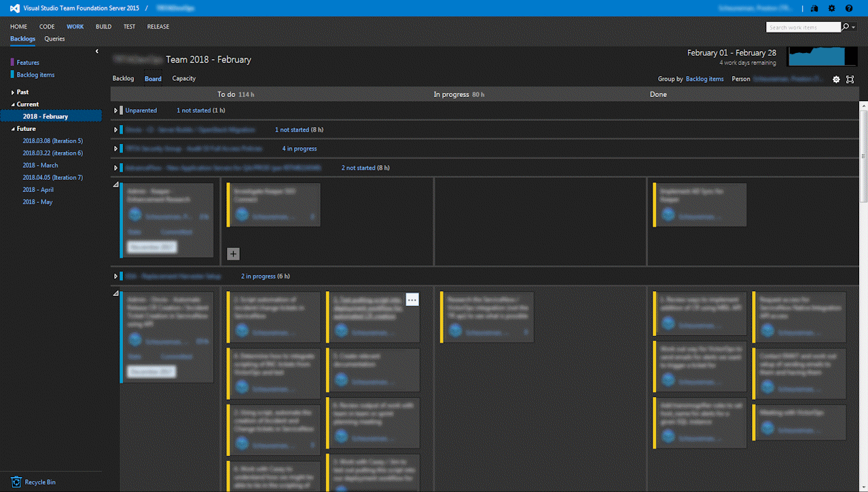Open the TEST hub
Screen dimensions: 868x492
[x=129, y=26]
